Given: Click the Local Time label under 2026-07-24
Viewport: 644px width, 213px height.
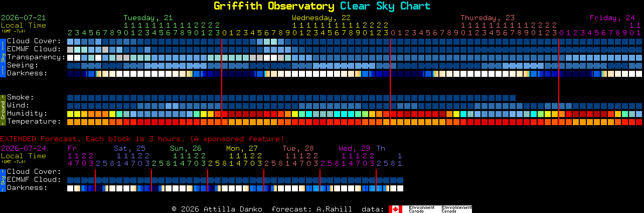Looking at the screenshot, I should [23, 156].
